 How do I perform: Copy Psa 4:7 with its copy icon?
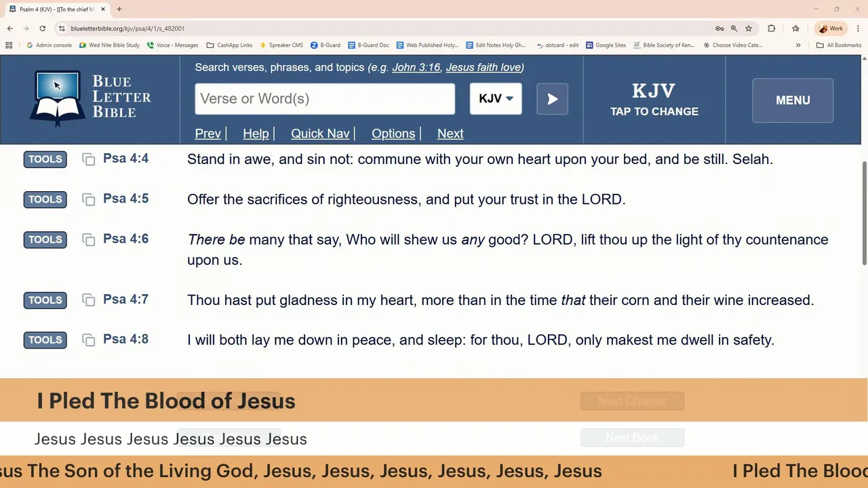(88, 300)
